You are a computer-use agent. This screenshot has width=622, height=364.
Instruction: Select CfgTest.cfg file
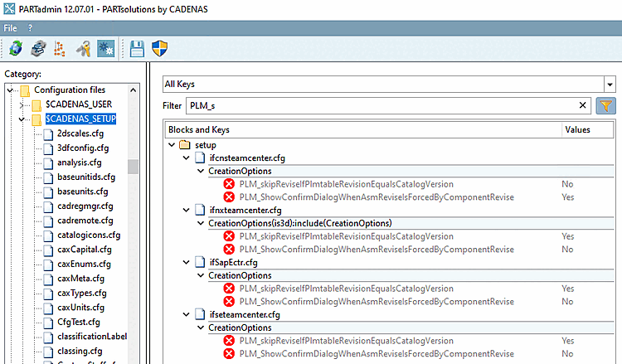pyautogui.click(x=79, y=322)
